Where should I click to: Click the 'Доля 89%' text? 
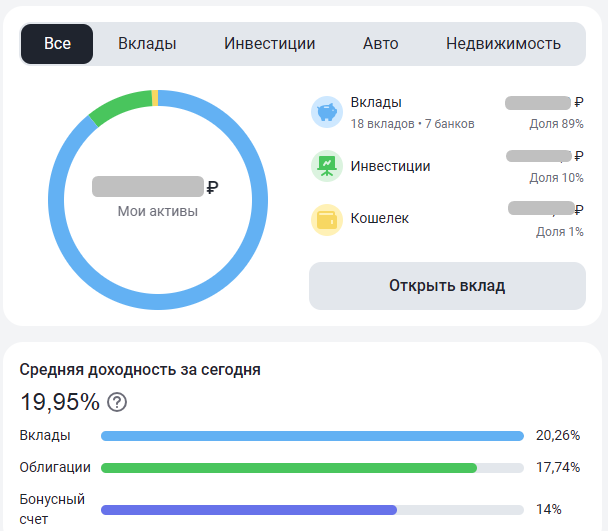pos(556,124)
